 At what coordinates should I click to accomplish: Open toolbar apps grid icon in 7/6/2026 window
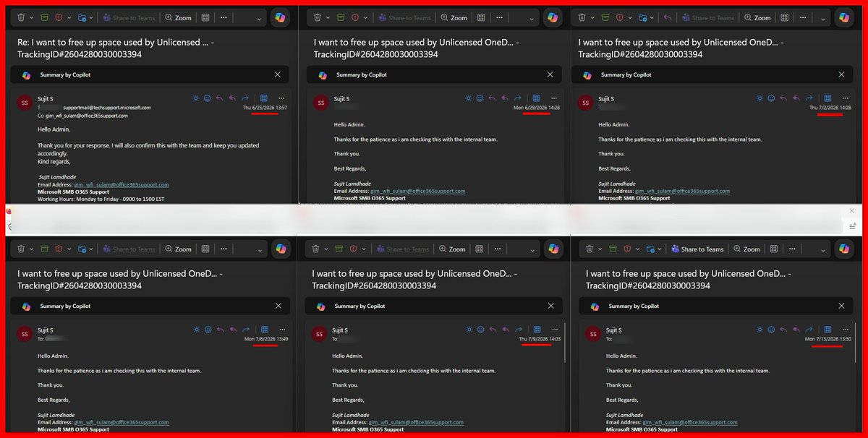[x=206, y=249]
